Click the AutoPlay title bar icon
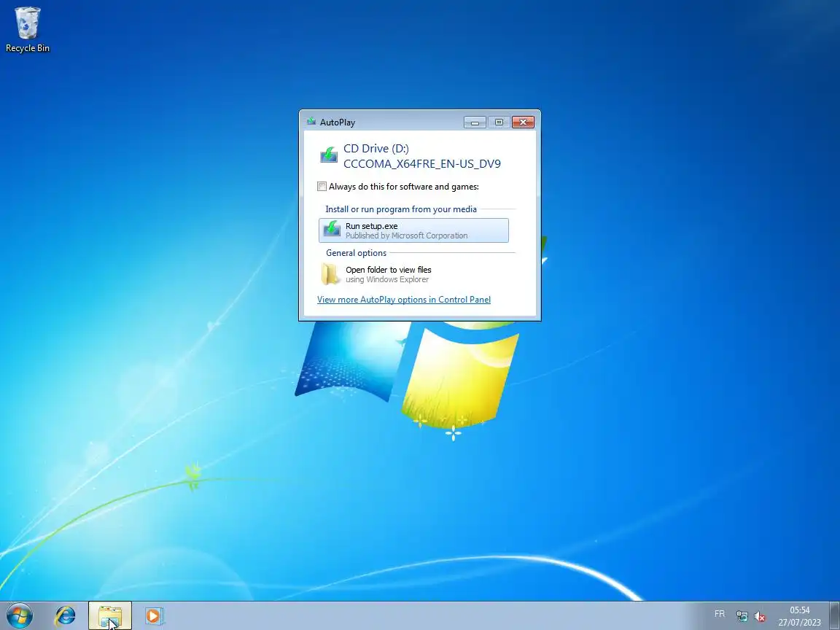Image resolution: width=840 pixels, height=630 pixels. [x=311, y=122]
